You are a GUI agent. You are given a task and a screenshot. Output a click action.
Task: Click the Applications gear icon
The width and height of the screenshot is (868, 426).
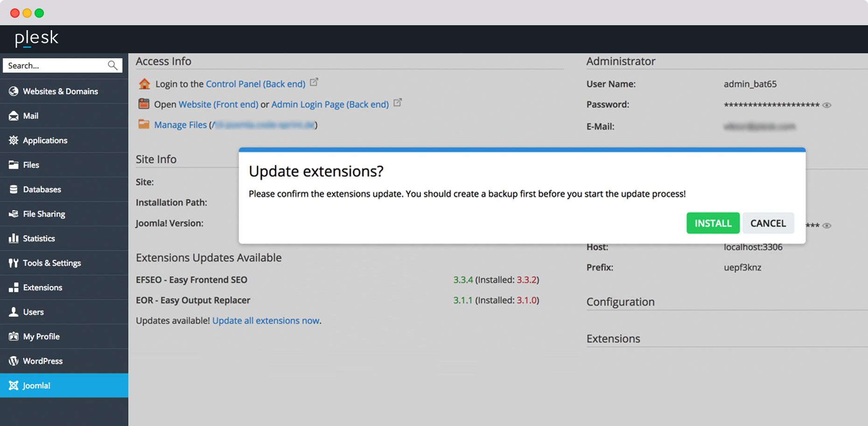point(14,140)
